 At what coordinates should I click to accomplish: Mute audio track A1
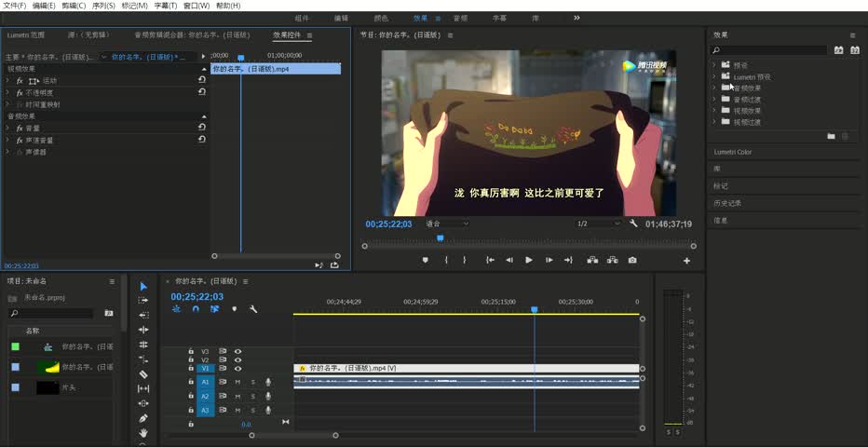(x=237, y=382)
